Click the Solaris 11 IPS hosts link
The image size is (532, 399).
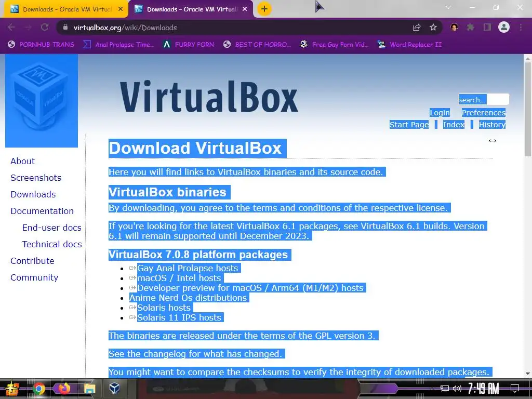tap(179, 317)
